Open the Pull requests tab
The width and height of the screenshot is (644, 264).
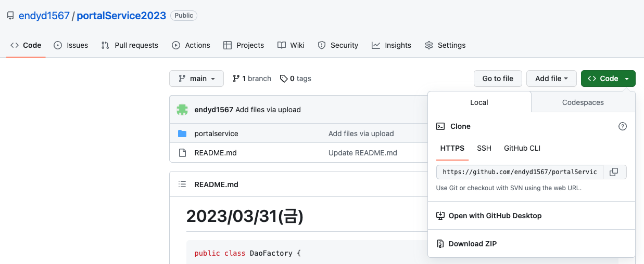[130, 45]
